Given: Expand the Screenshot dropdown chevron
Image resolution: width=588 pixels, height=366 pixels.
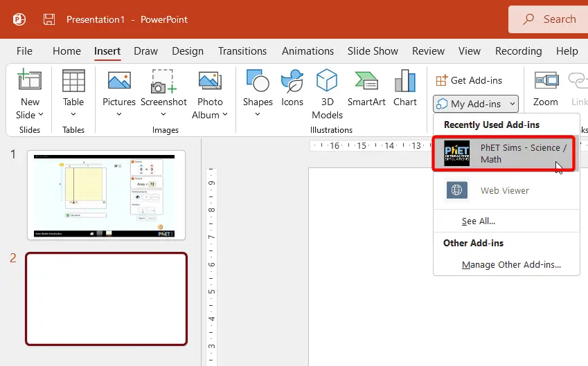Looking at the screenshot, I should [163, 114].
